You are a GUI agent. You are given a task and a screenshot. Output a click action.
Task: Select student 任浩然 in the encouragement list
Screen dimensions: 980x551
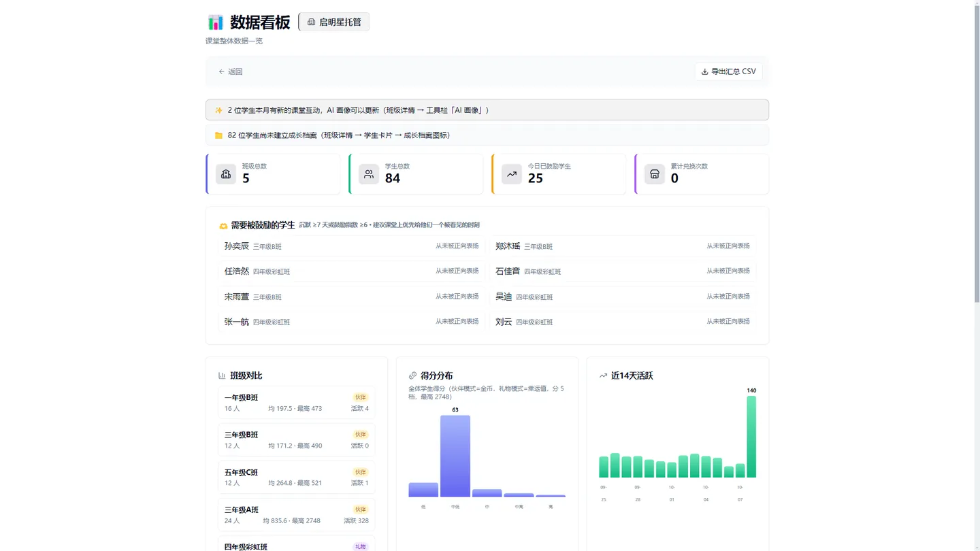351,271
